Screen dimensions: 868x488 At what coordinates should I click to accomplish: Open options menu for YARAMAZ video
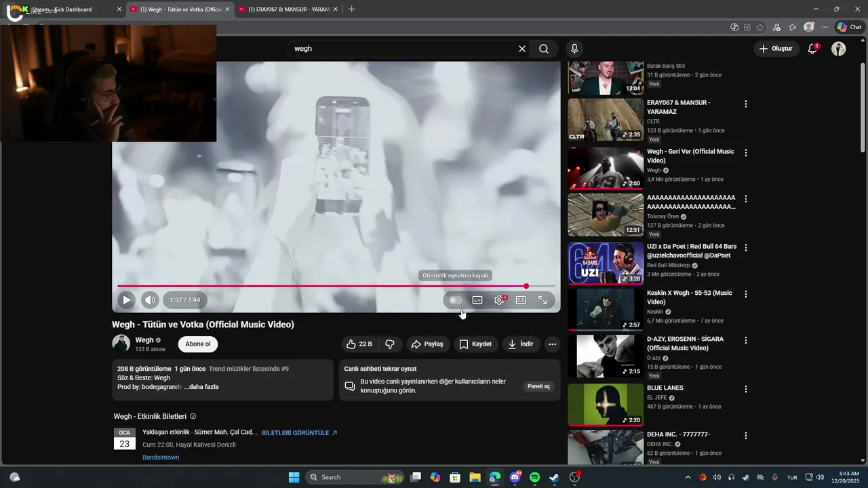point(746,104)
